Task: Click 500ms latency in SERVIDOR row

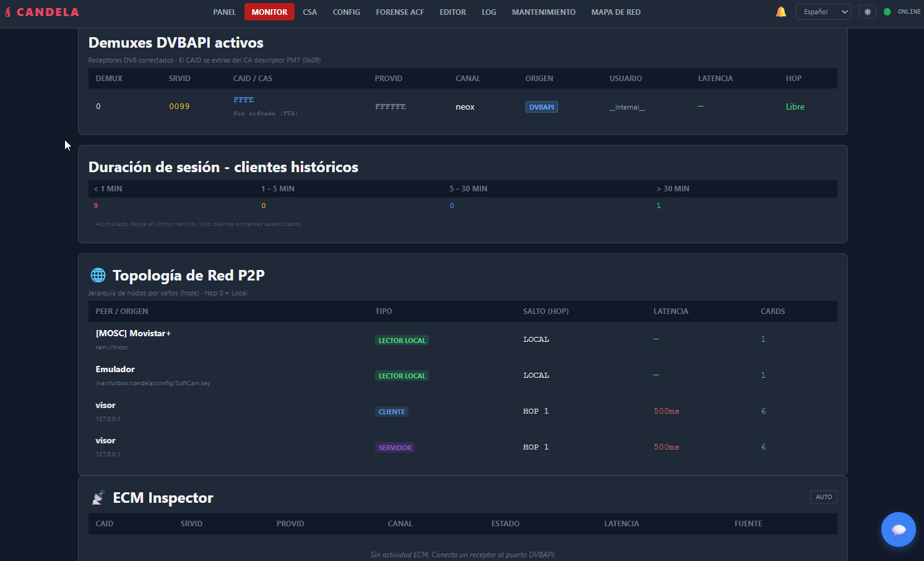Action: tap(667, 447)
